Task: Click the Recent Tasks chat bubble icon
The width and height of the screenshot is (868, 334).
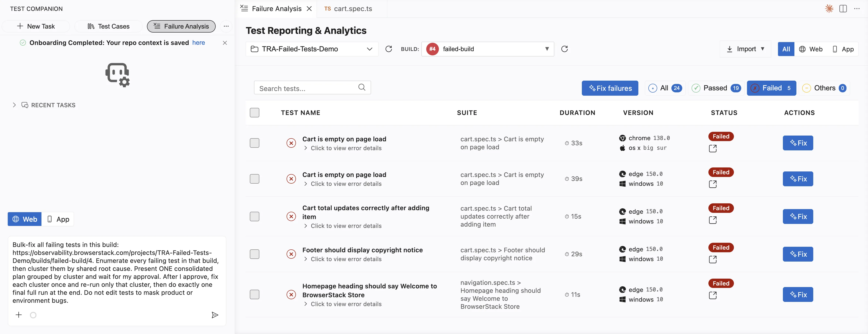Action: click(x=25, y=105)
